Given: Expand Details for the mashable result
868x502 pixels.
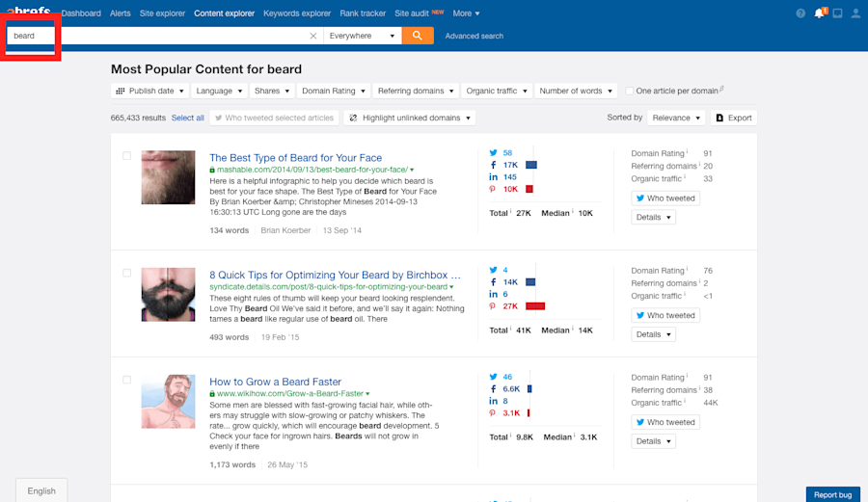Looking at the screenshot, I should pos(653,217).
